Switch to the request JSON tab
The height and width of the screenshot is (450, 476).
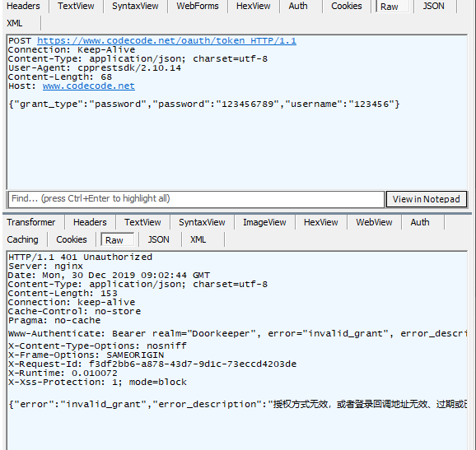pos(433,6)
